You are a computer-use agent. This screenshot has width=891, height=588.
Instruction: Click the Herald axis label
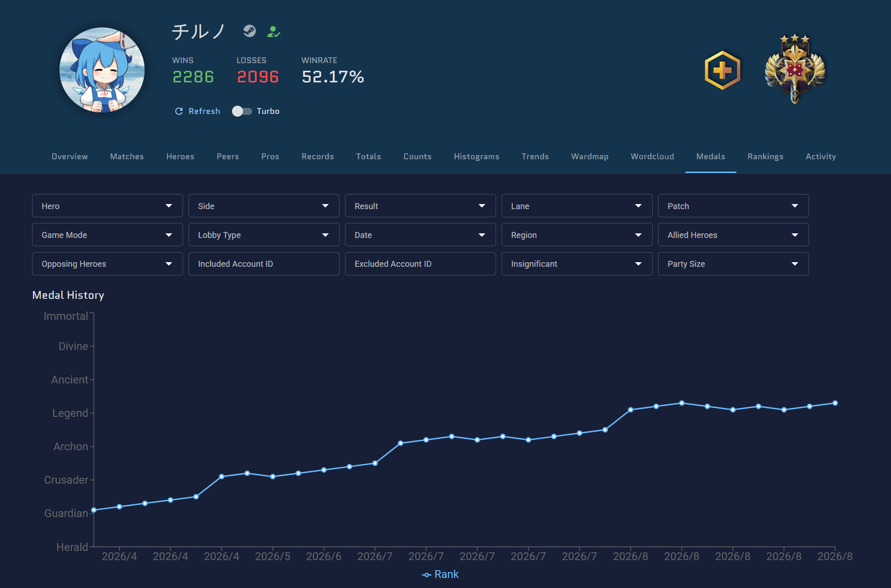(72, 547)
